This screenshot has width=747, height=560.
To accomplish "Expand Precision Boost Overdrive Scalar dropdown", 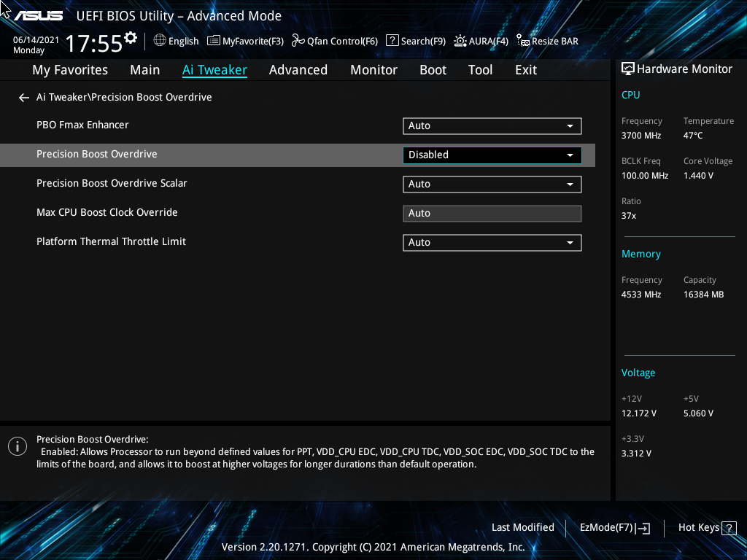I will tap(492, 184).
